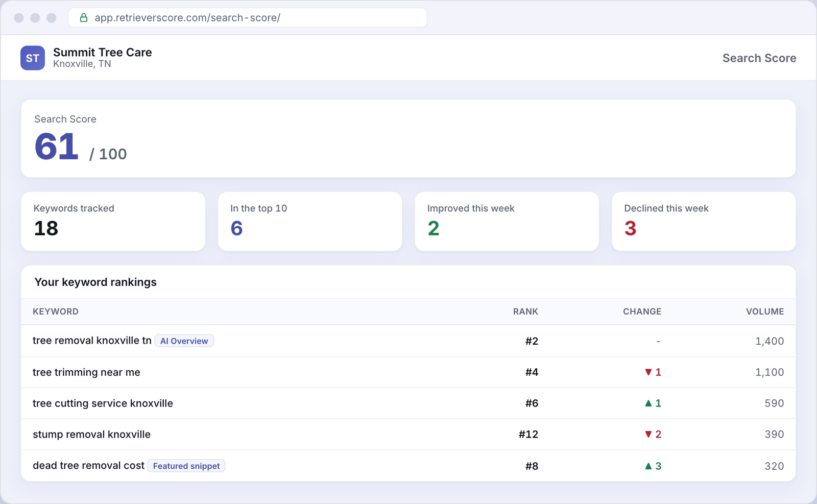
Task: Click the 1,400 volume value
Action: 770,341
